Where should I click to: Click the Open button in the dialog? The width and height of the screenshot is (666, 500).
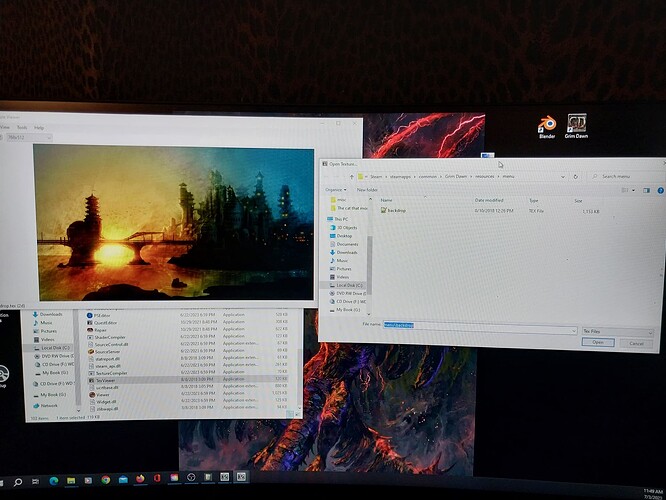pyautogui.click(x=598, y=342)
